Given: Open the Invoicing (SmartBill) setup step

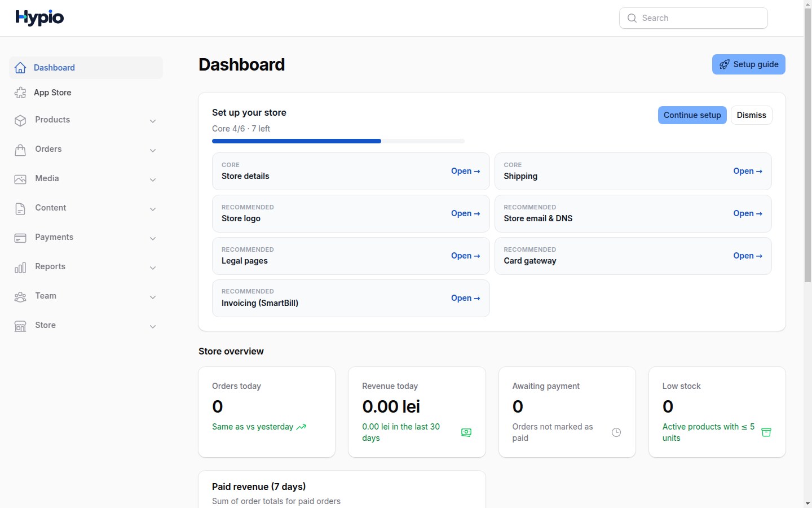Looking at the screenshot, I should (x=351, y=298).
